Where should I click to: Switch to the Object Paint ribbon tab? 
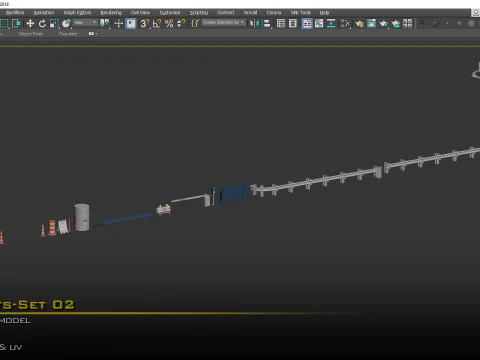[30, 34]
